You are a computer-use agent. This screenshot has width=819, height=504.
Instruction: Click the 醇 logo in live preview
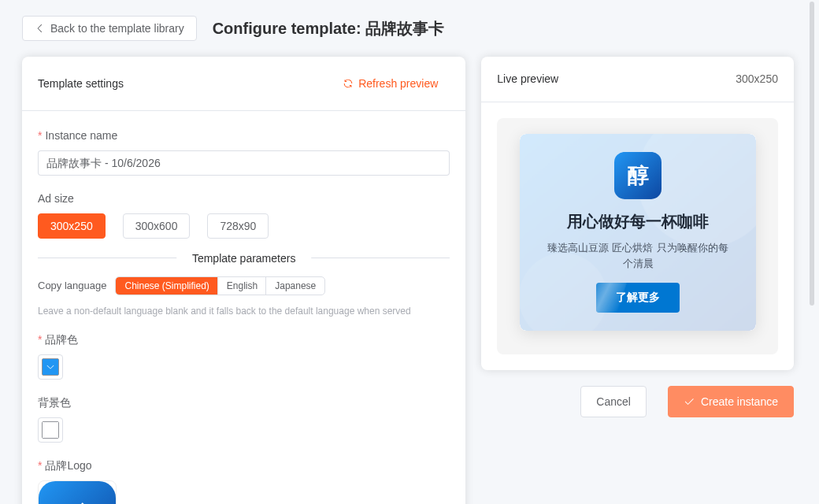tap(638, 176)
